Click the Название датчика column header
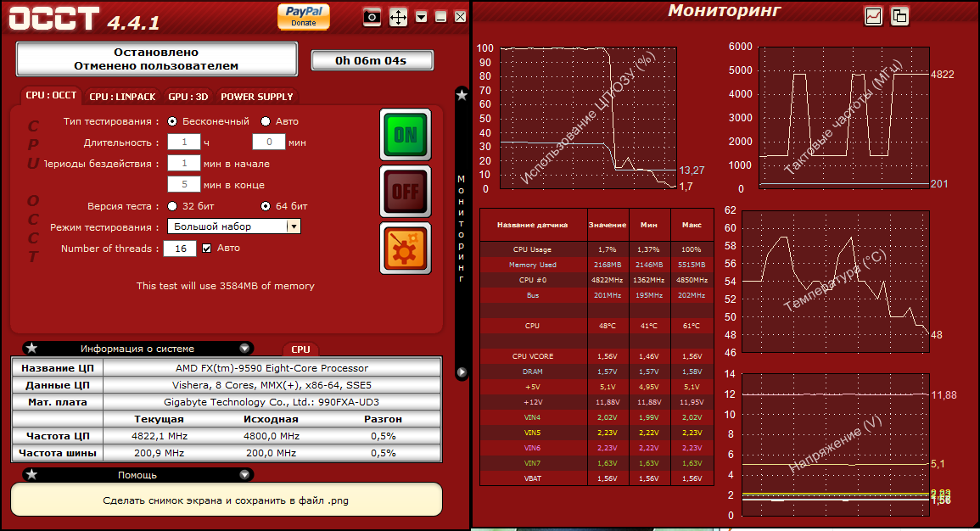The height and width of the screenshot is (531, 980). (533, 225)
